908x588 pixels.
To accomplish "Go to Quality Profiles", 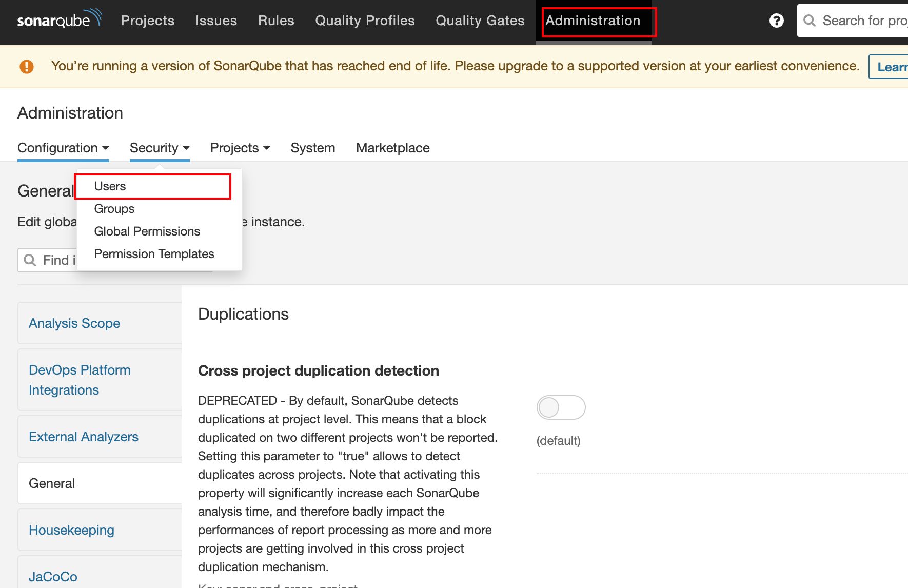I will pyautogui.click(x=365, y=21).
